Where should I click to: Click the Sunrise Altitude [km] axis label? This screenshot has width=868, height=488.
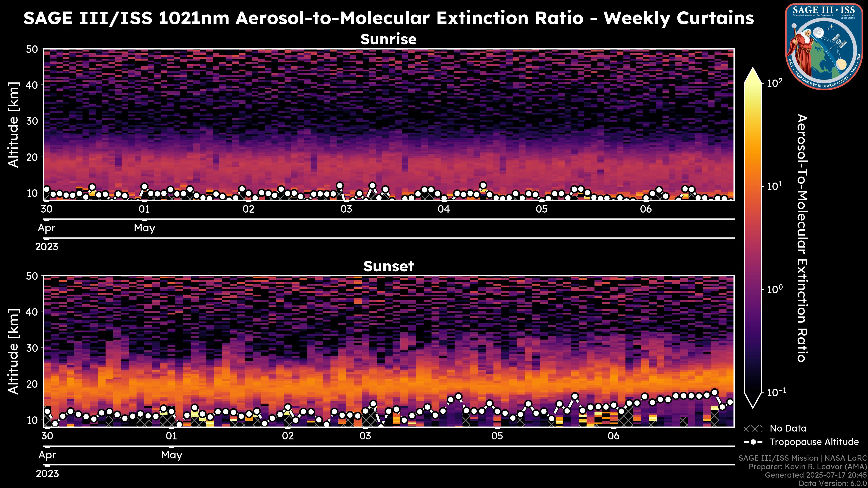(x=14, y=125)
